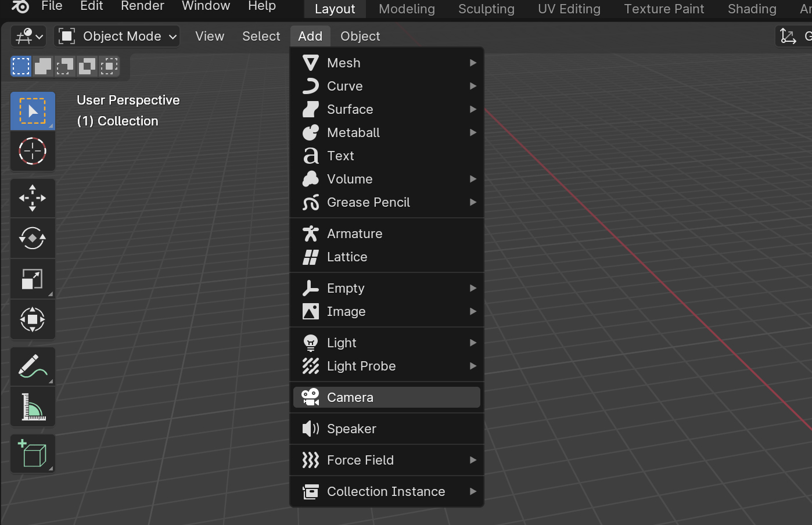
Task: Activate the 3D Cursor tool
Action: (x=33, y=152)
